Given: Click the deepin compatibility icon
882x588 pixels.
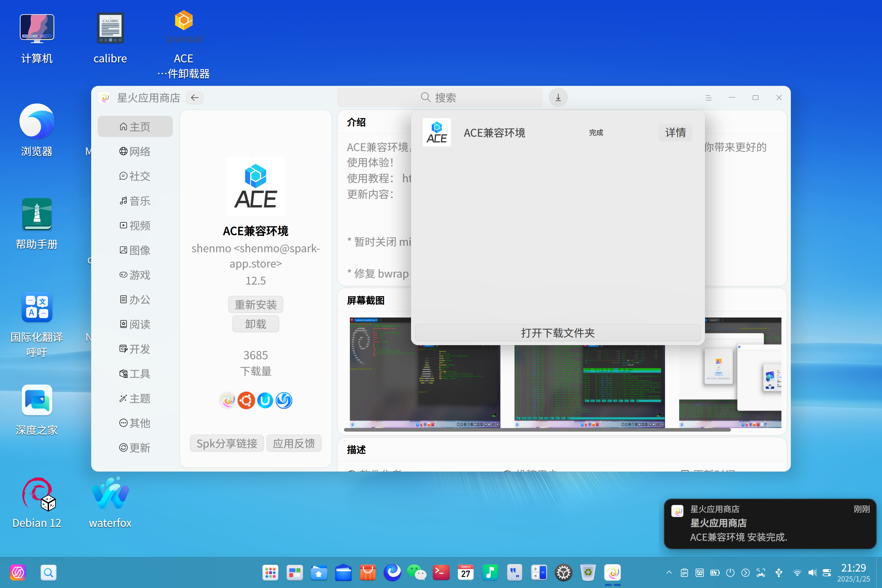Looking at the screenshot, I should click(x=284, y=400).
